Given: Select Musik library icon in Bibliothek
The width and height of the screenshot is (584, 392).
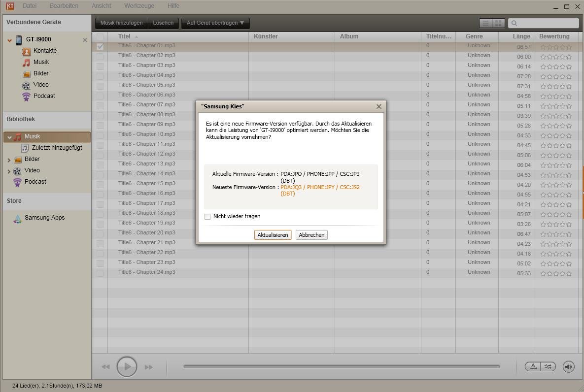Looking at the screenshot, I should [x=18, y=137].
